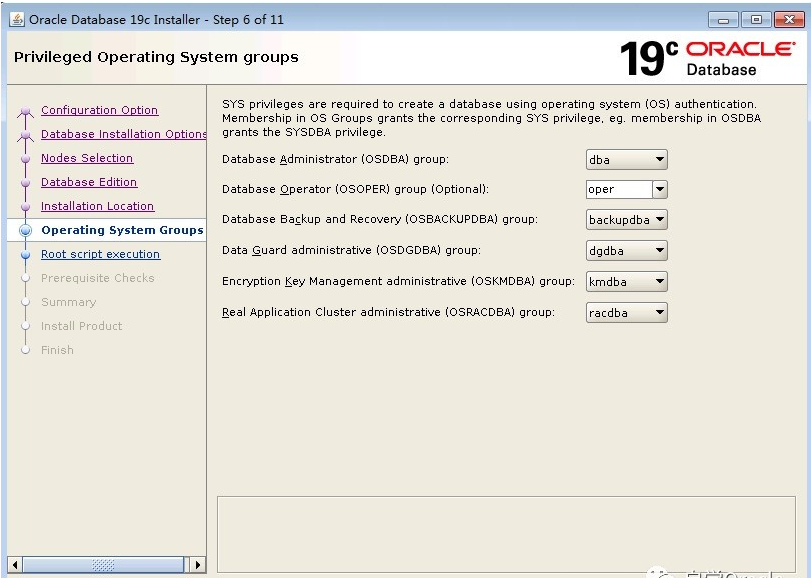Open the Database Edition step
Viewport: 811px width, 578px height.
pos(89,182)
